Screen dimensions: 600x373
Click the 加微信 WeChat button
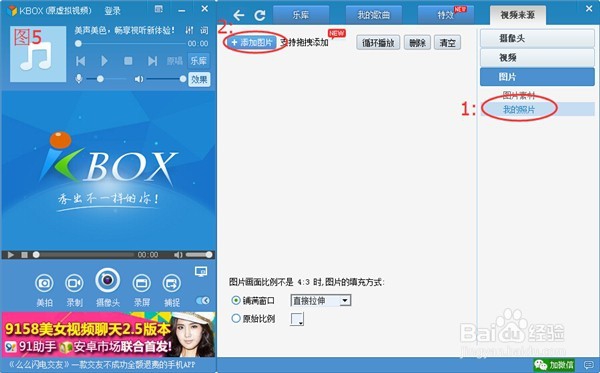(554, 365)
